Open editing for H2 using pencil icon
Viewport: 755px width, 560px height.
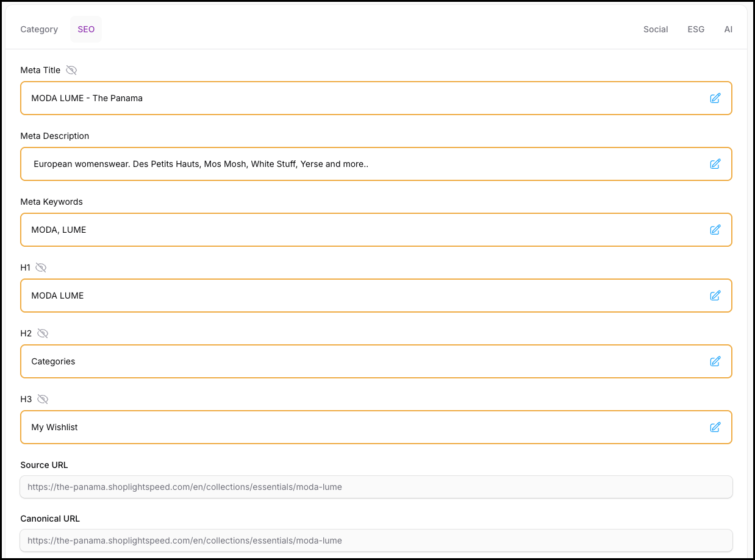point(715,361)
